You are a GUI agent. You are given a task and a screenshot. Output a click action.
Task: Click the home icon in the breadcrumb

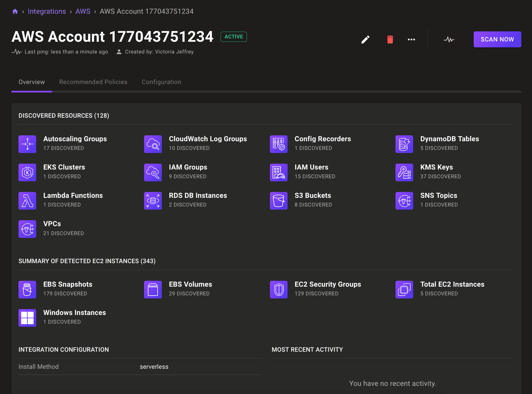click(15, 11)
